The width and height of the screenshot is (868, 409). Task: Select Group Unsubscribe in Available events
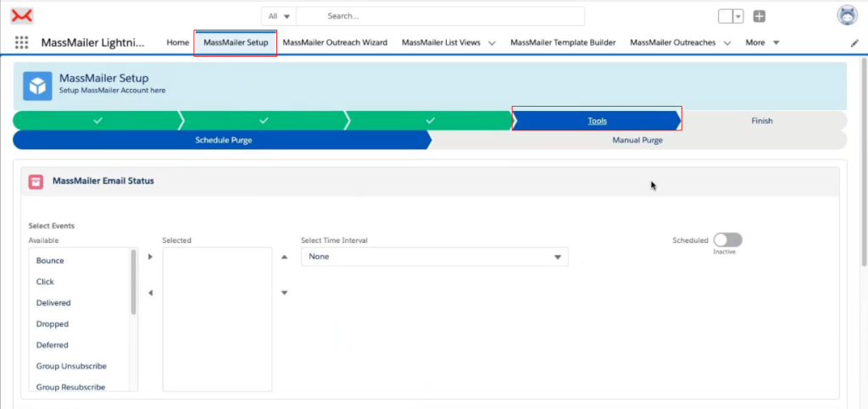[x=80, y=366]
